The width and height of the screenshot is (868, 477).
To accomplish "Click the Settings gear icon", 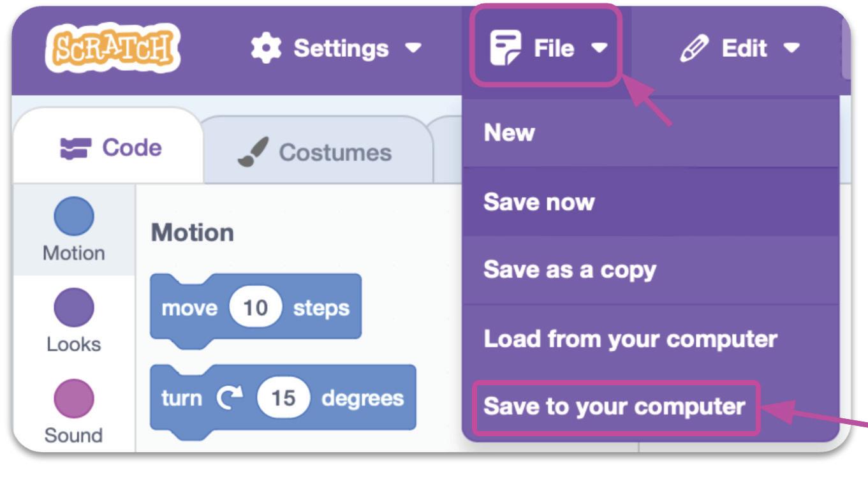I will (265, 48).
